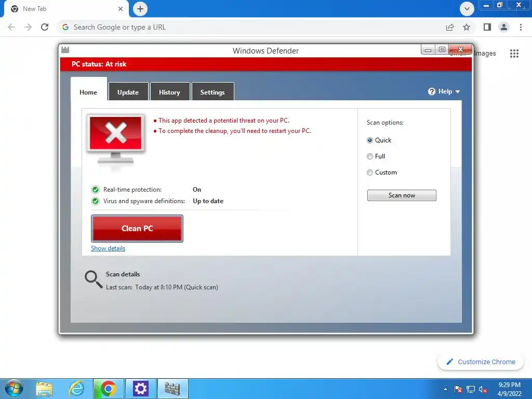Click the Scan now button
Screen dimensions: 532x399
[402, 195]
